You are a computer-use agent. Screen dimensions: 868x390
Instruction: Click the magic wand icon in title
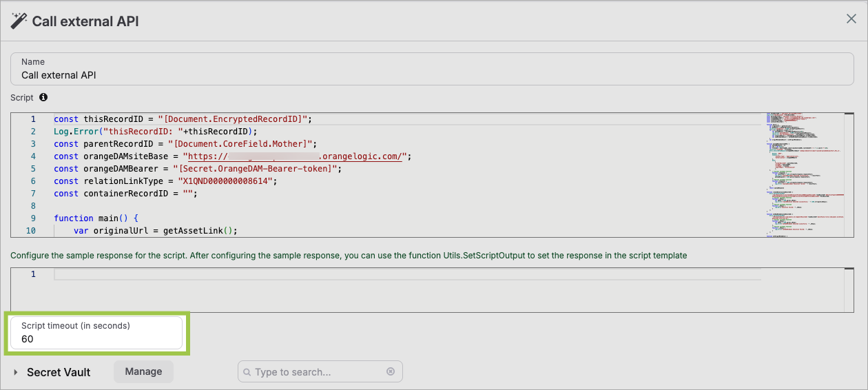pos(19,21)
